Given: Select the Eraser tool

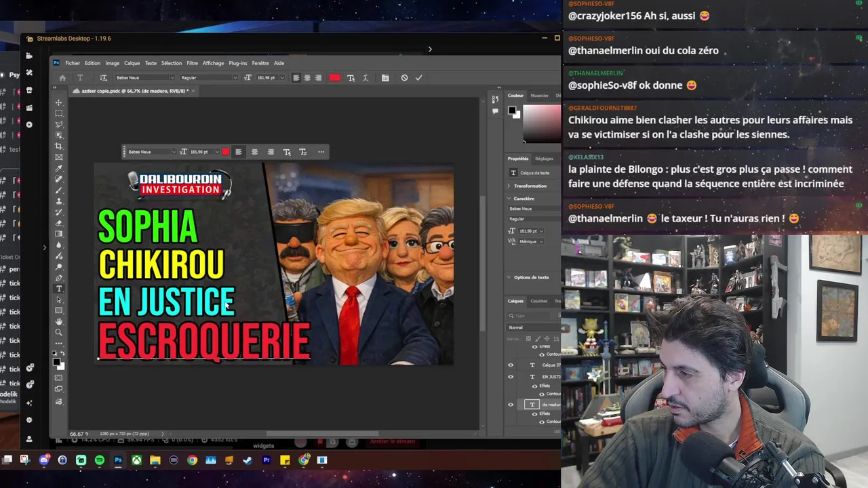Looking at the screenshot, I should tap(59, 223).
